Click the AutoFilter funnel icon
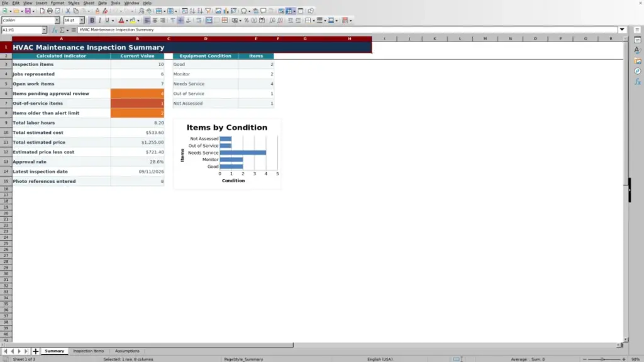 [208, 11]
